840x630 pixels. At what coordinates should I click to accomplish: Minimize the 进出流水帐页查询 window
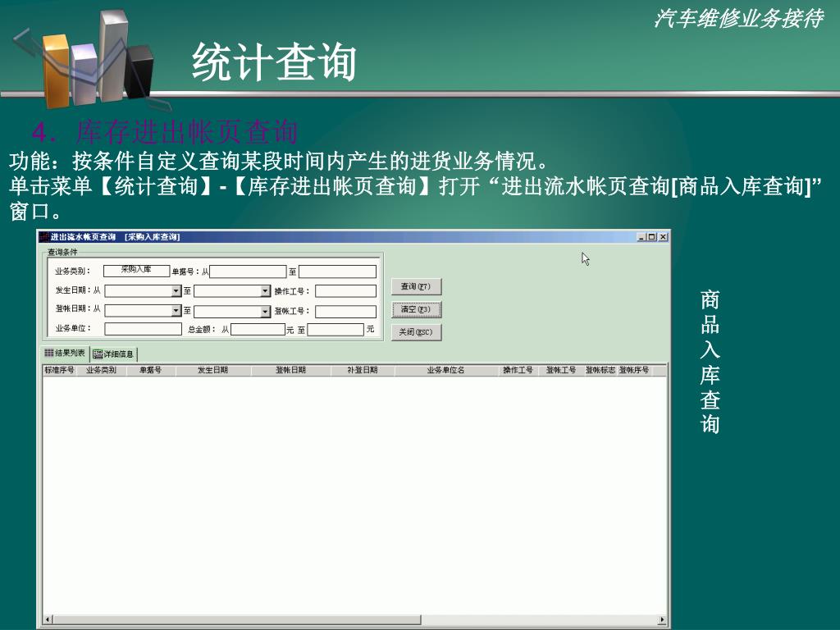641,237
